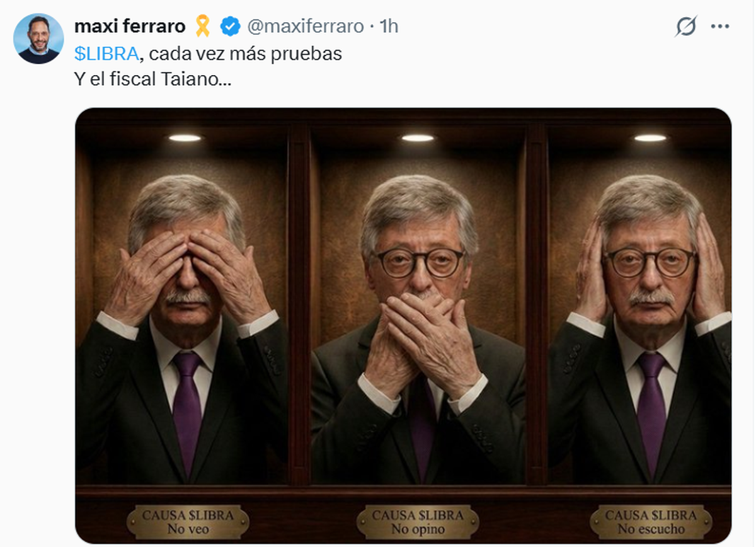Click the "1h" post timestamp
This screenshot has width=756, height=547.
pyautogui.click(x=390, y=26)
